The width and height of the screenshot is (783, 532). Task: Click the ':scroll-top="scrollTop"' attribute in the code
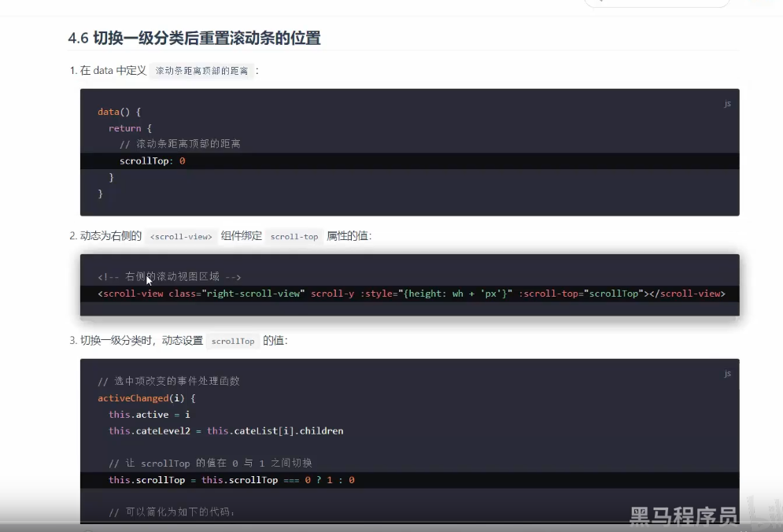(x=582, y=294)
